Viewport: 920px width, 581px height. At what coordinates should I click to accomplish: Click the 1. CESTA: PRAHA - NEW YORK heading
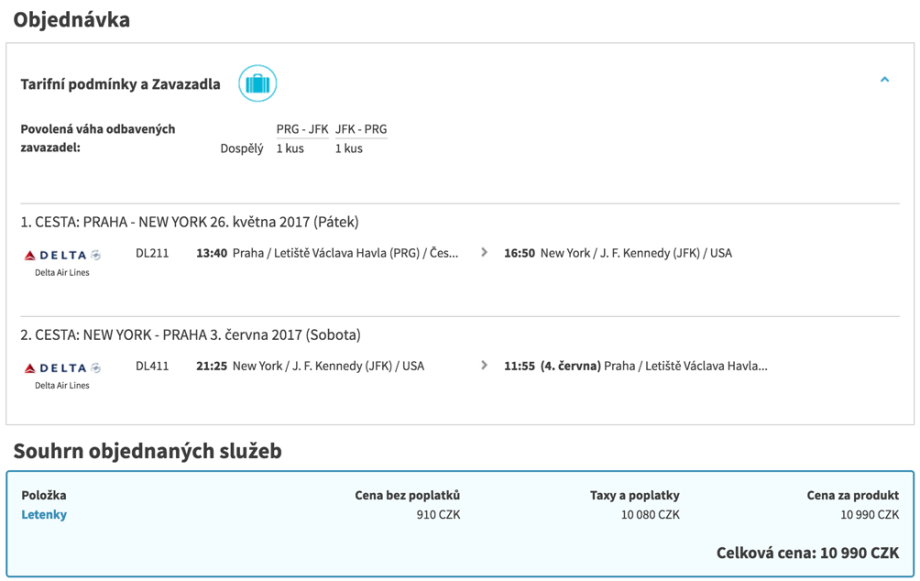click(x=189, y=222)
